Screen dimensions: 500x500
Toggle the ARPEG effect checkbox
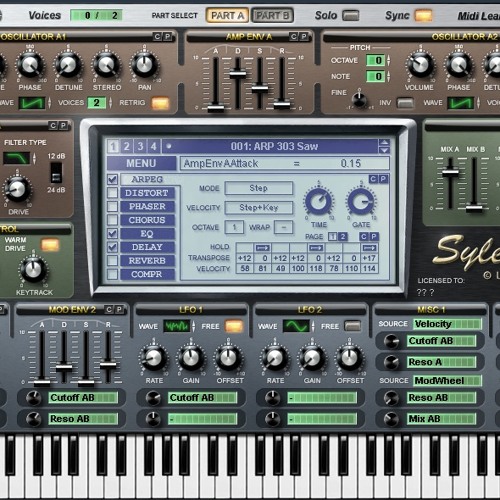tap(112, 179)
